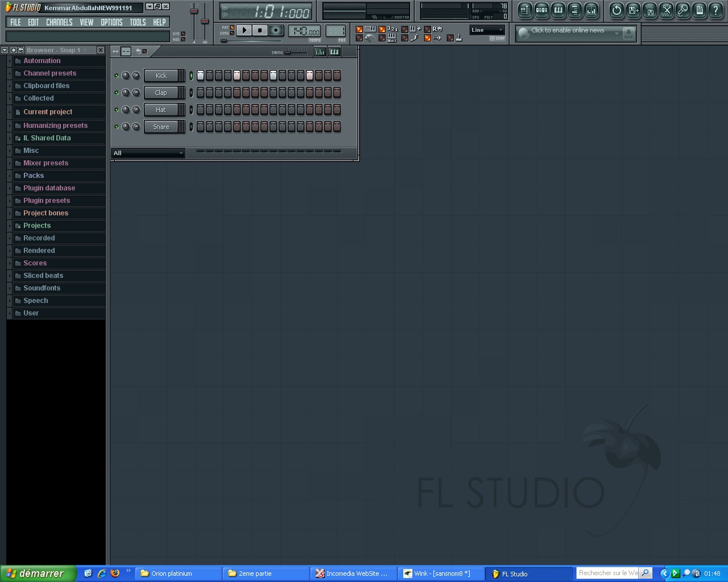
Task: Open online news panel dropdown arrow
Action: [x=617, y=34]
